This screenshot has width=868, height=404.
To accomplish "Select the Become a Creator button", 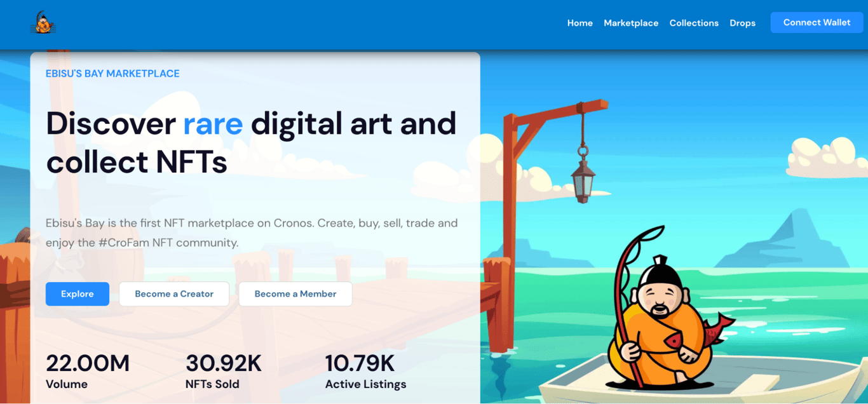I will coord(174,294).
